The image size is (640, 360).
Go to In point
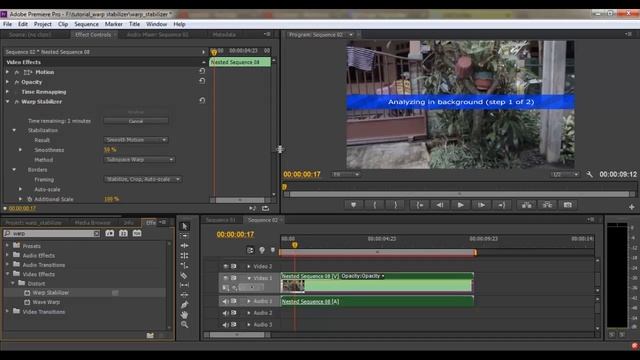420,205
